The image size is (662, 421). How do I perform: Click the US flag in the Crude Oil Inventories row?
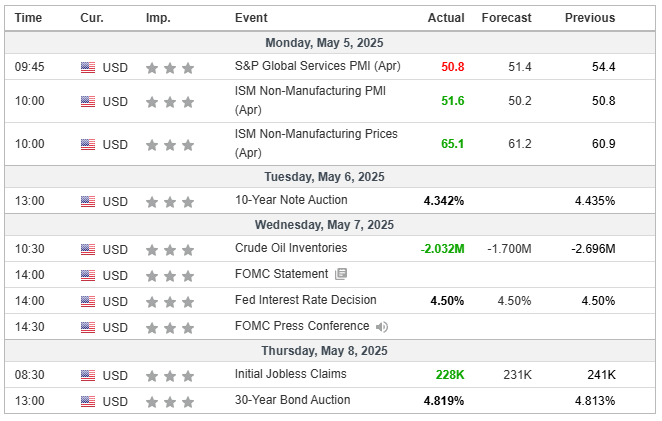coord(88,250)
